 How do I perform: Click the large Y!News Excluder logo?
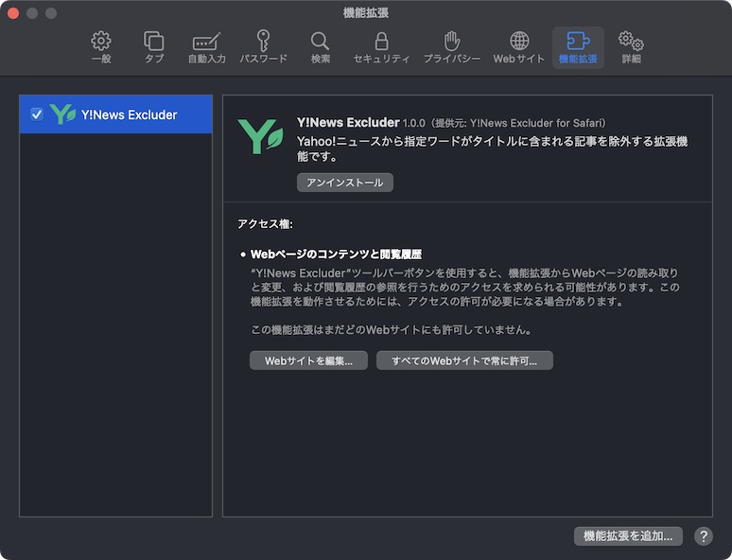[260, 136]
